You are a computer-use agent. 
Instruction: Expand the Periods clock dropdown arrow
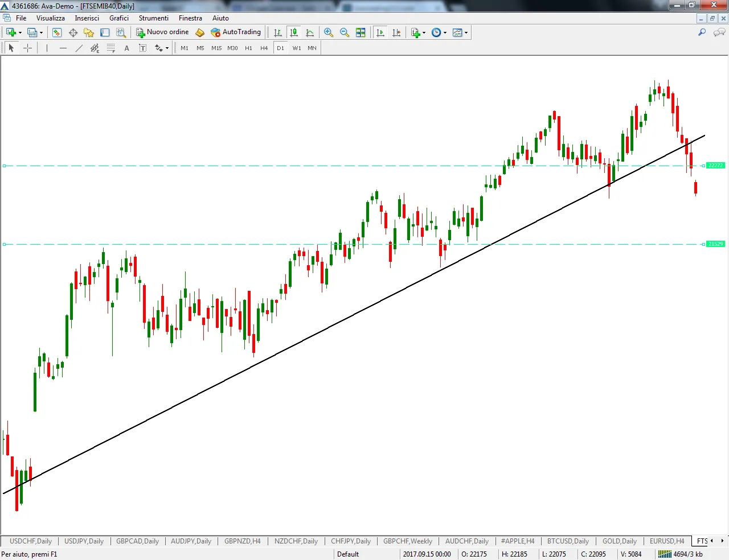(x=445, y=32)
